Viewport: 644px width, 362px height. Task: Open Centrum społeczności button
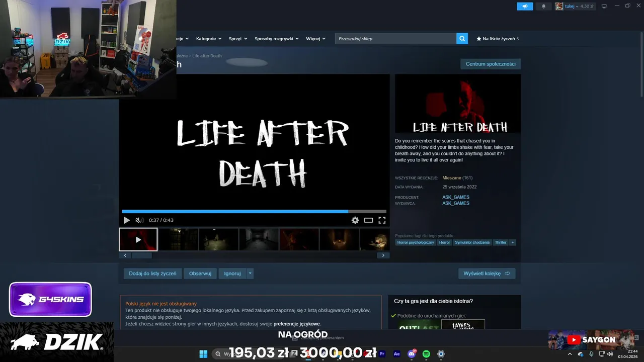[x=491, y=64]
